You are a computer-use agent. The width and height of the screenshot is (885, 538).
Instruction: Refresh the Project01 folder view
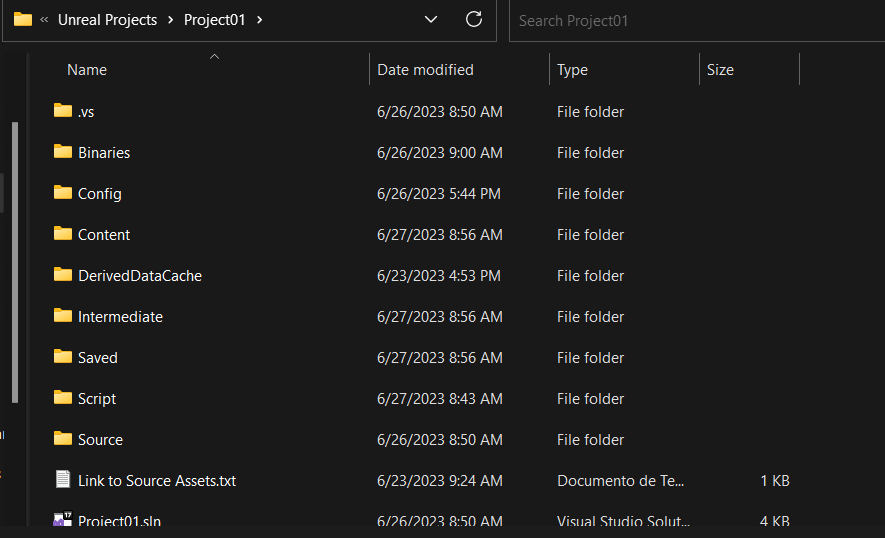474,20
